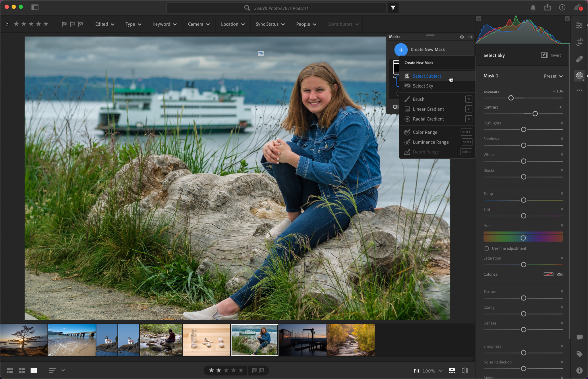This screenshot has height=379, width=588.
Task: Click the Colorize color swatch
Action: click(x=548, y=274)
